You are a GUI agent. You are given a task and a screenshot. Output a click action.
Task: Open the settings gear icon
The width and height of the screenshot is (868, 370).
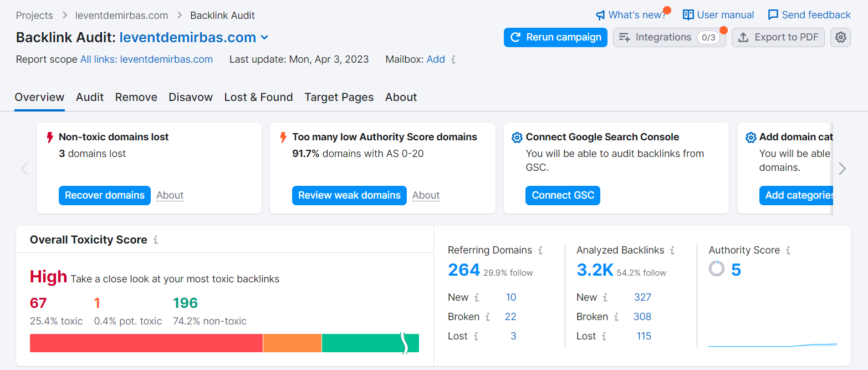pos(841,37)
